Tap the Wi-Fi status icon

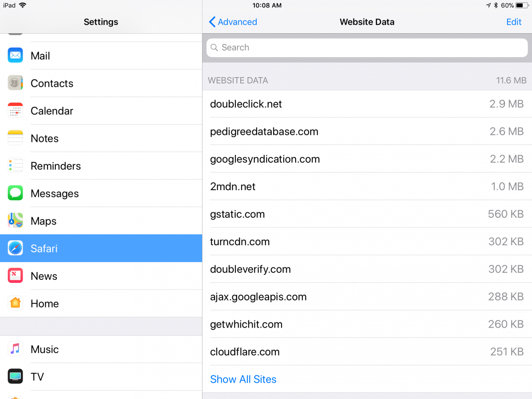pyautogui.click(x=23, y=5)
